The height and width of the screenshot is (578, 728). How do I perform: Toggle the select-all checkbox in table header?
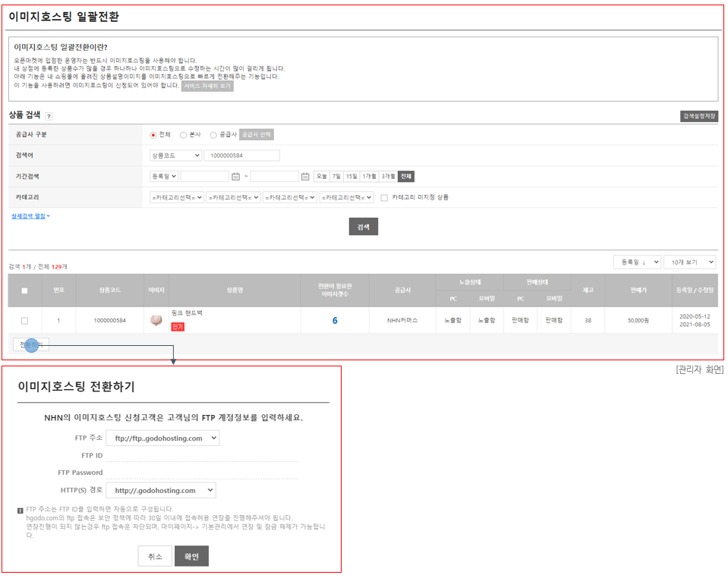tap(24, 291)
